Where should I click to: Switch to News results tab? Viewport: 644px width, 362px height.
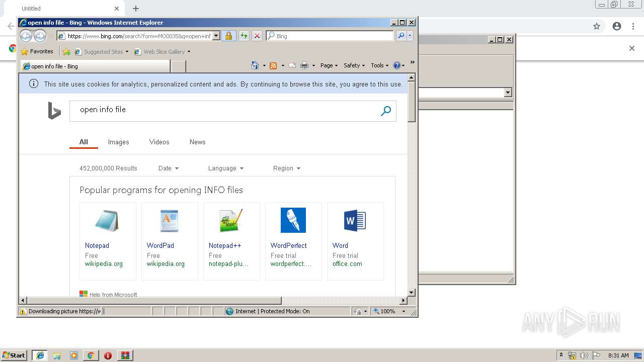(x=198, y=142)
